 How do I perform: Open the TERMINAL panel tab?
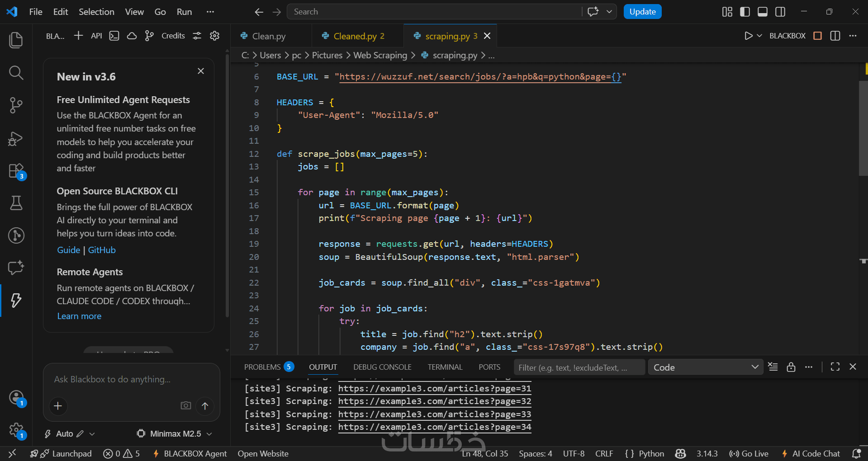(x=445, y=367)
